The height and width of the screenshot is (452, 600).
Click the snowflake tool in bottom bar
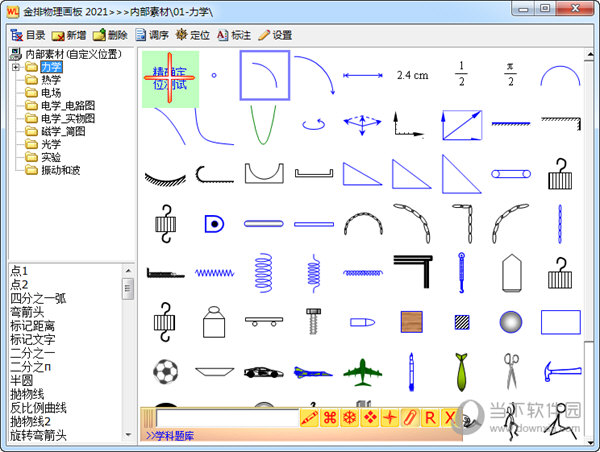coord(349,418)
